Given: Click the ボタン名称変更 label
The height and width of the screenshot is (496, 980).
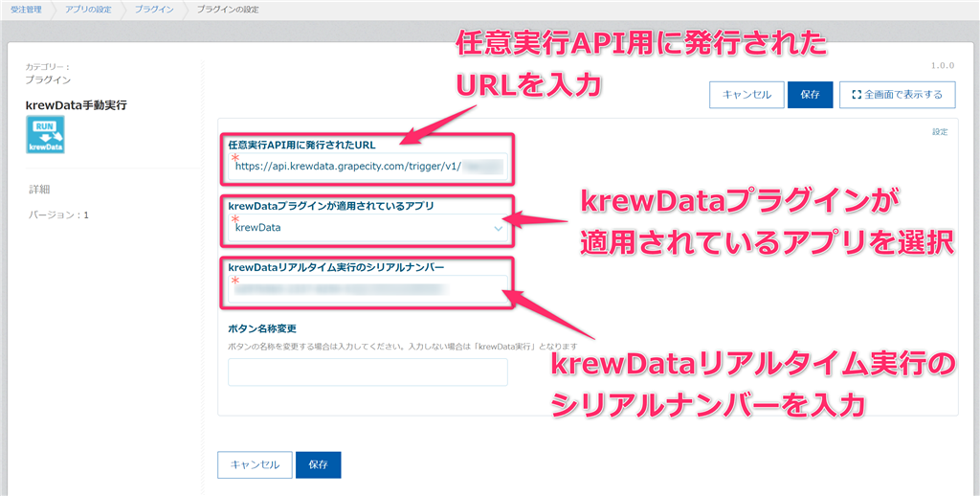Looking at the screenshot, I should pos(262,328).
